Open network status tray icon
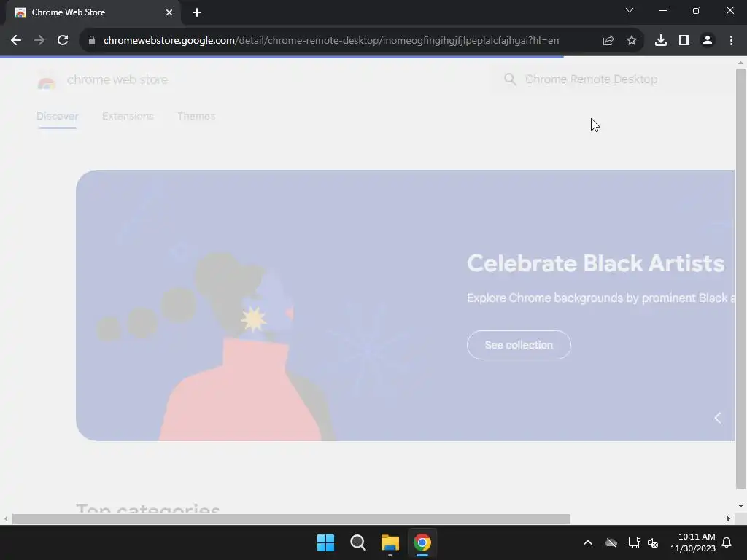Viewport: 747px width, 560px height. pyautogui.click(x=634, y=542)
